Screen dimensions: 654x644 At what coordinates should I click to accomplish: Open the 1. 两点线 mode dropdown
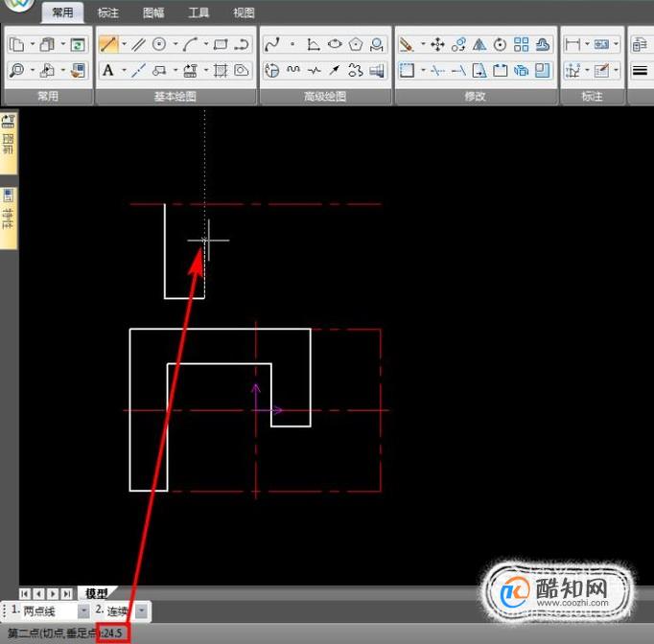[83, 611]
